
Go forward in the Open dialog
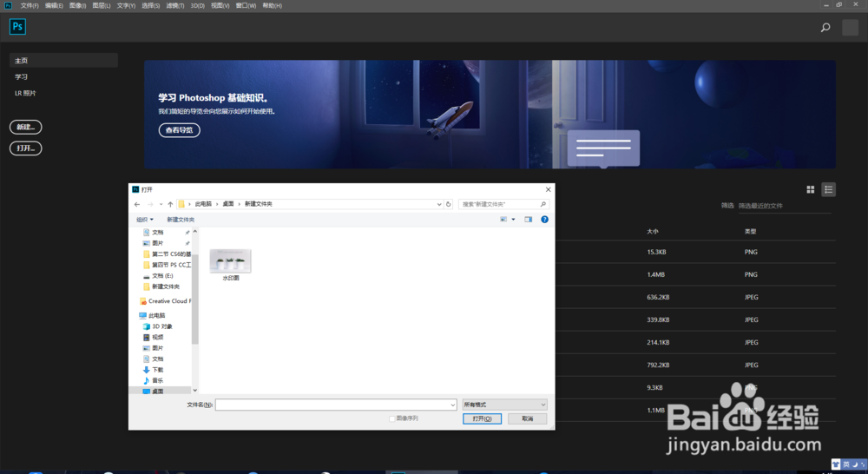point(150,204)
